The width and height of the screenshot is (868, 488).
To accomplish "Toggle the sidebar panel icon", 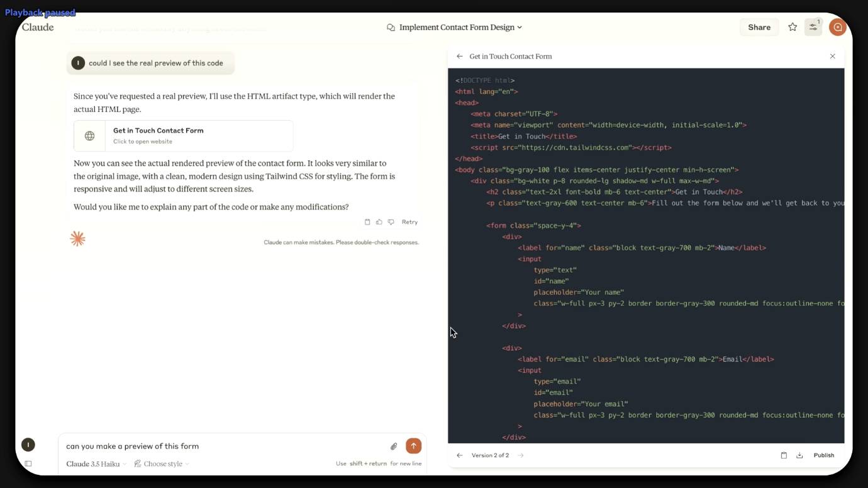I will pos(28,464).
